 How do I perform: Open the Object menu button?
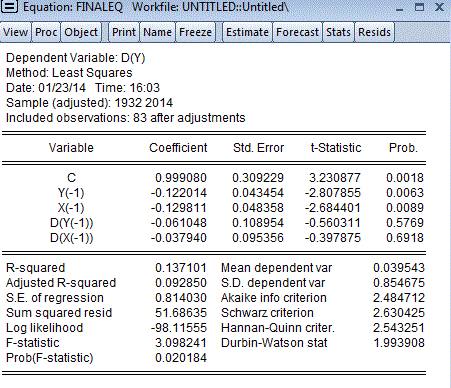pyautogui.click(x=81, y=32)
